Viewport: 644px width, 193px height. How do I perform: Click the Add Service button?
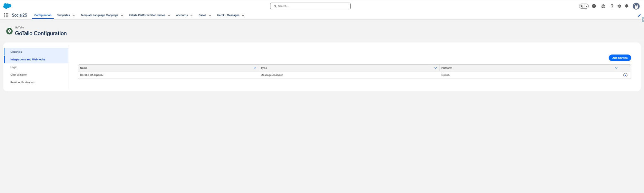pyautogui.click(x=620, y=58)
